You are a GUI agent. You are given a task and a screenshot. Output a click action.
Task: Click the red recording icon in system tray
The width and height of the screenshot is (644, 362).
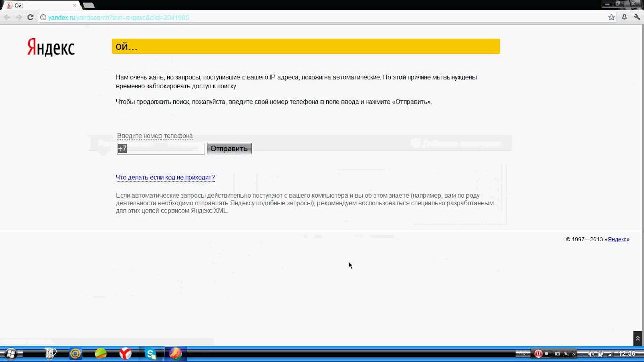538,354
